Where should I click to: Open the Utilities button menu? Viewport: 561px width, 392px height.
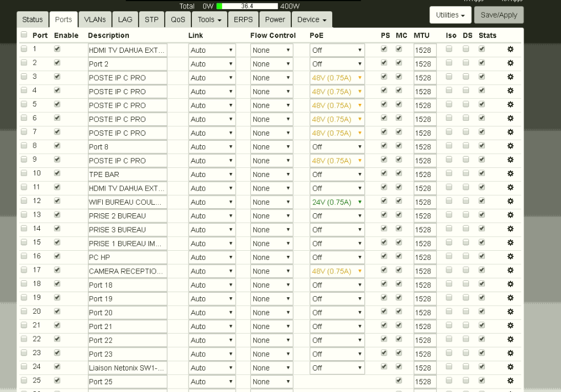[x=451, y=15]
